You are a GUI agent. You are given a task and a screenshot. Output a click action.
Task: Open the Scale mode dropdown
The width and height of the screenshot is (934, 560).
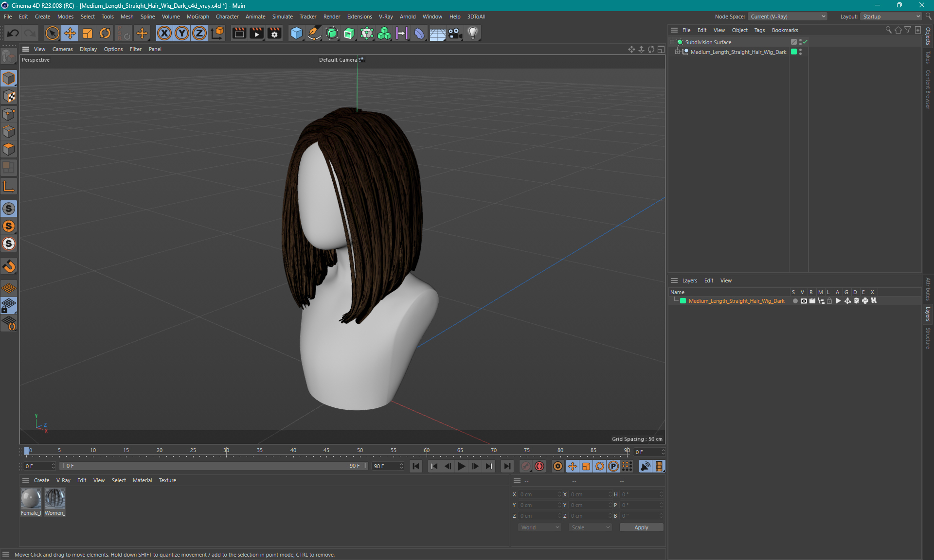coord(590,527)
